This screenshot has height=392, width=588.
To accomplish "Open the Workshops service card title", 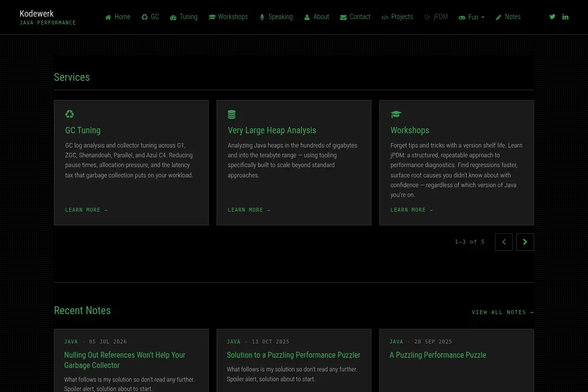I will pos(410,130).
